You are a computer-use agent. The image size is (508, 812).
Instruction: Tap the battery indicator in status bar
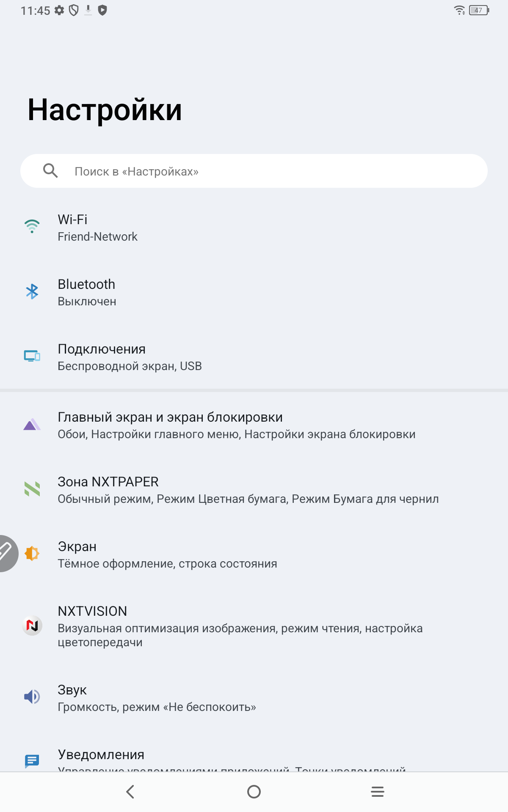(x=479, y=10)
